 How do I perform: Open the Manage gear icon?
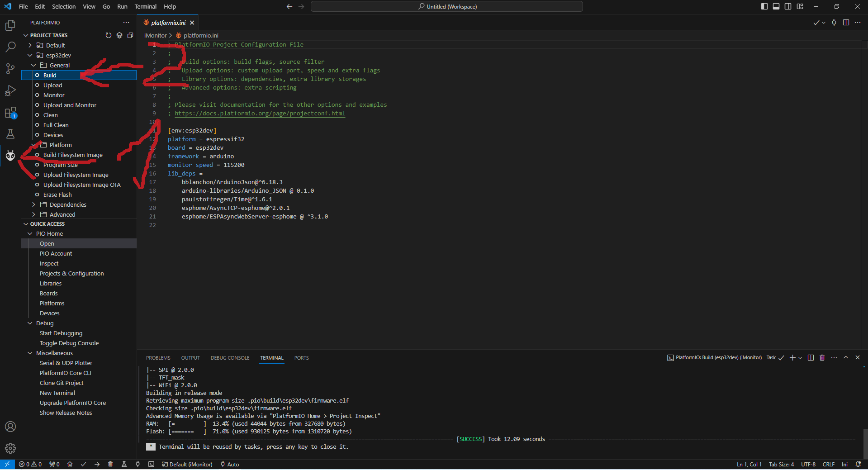coord(10,448)
